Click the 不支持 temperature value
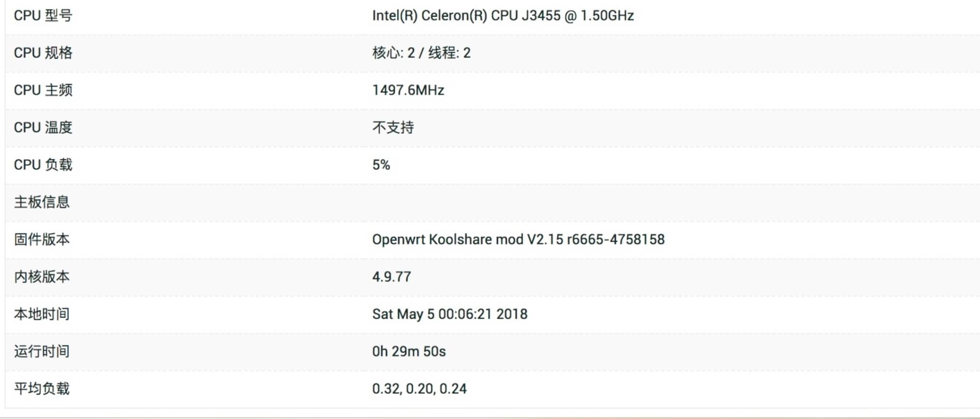The image size is (980, 419). tap(393, 127)
